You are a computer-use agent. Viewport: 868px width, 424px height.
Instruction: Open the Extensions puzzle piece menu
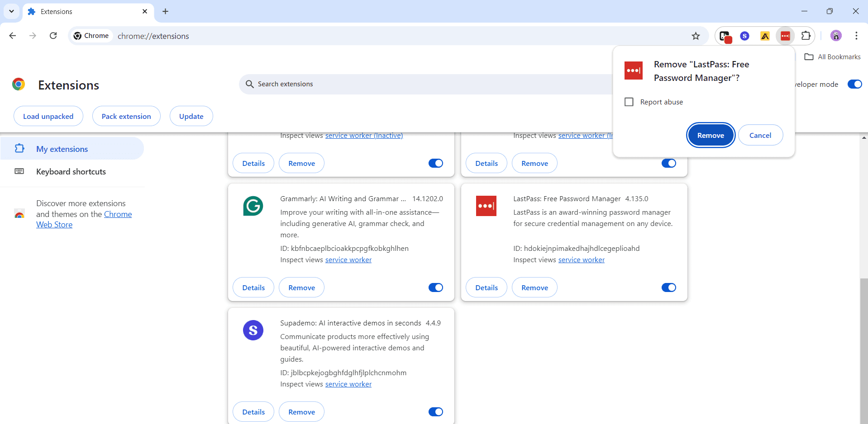pos(806,36)
